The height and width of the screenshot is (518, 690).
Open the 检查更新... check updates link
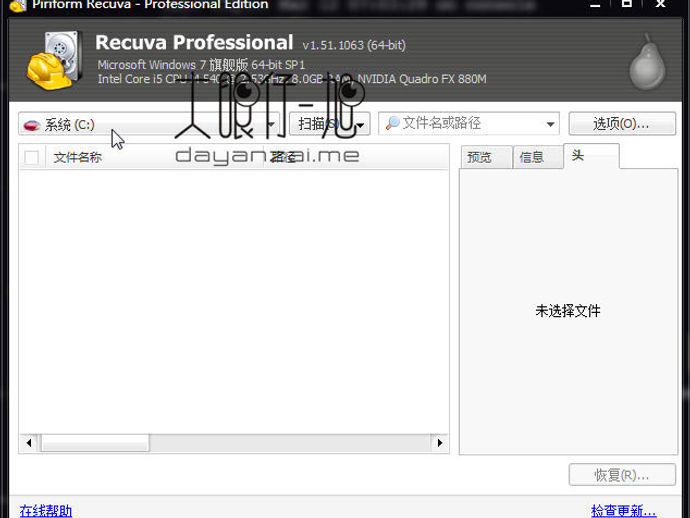click(x=624, y=511)
